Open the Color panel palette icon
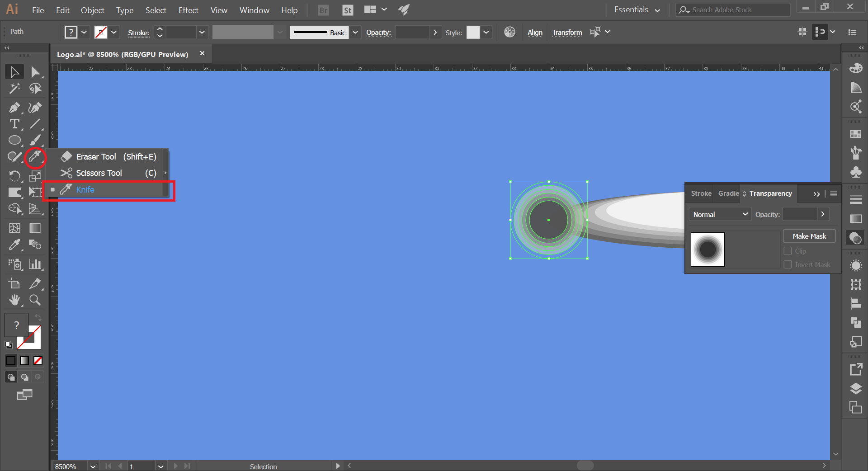Viewport: 868px width, 471px height. 856,68
